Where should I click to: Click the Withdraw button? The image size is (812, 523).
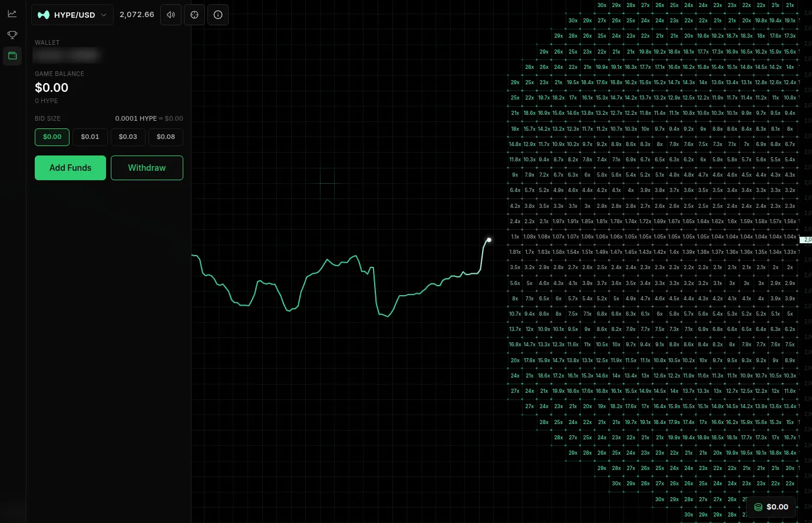(147, 168)
